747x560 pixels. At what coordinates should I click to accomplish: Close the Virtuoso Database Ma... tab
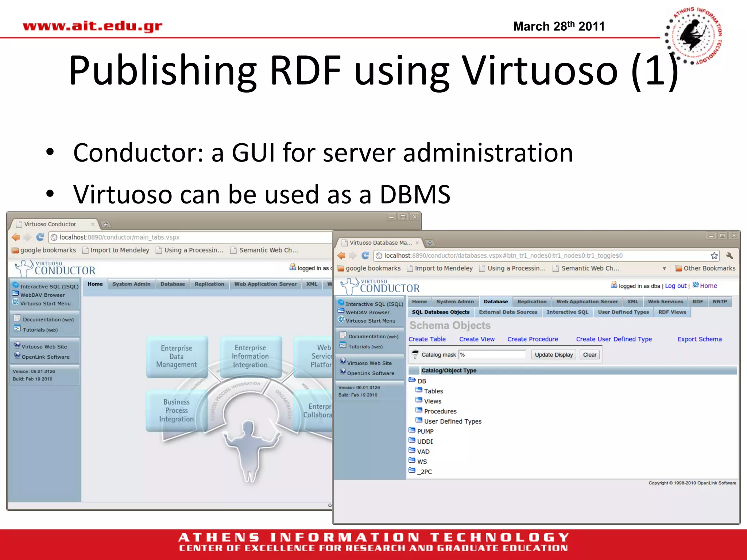pos(417,243)
